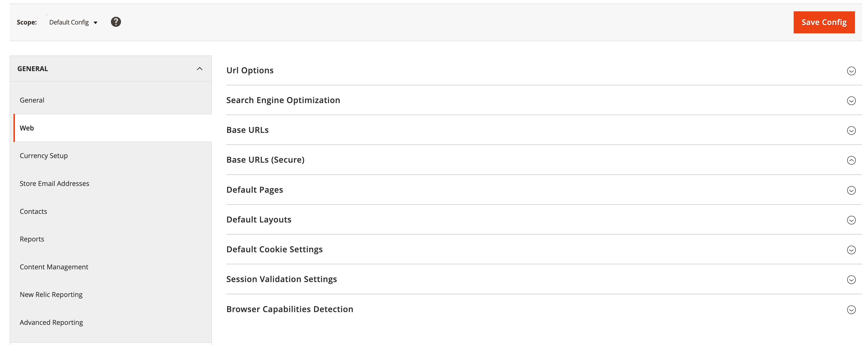This screenshot has height=345, width=868.
Task: Click the Save Config button
Action: 823,23
